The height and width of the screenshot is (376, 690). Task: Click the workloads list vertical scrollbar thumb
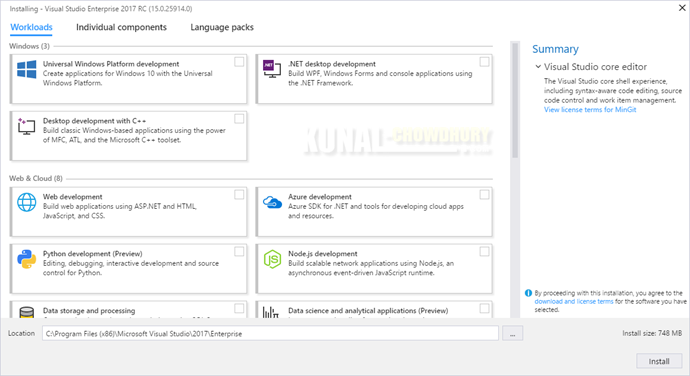point(515,100)
